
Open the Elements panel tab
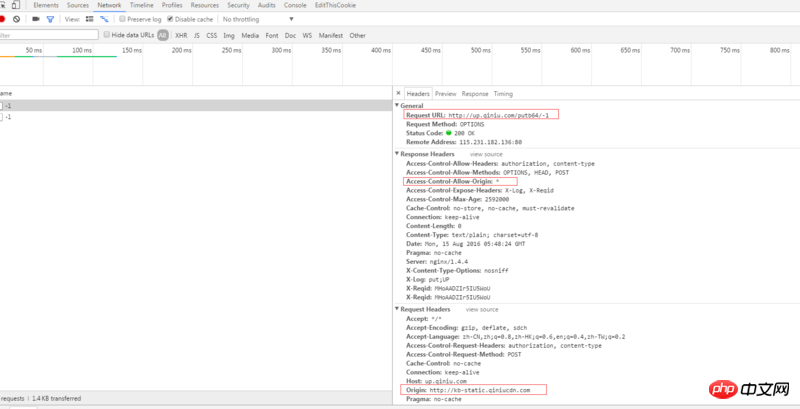46,6
